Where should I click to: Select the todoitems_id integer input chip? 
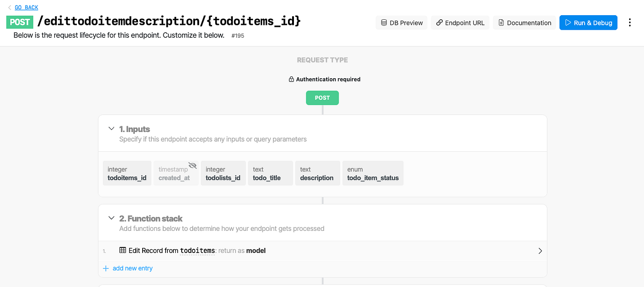click(x=127, y=173)
